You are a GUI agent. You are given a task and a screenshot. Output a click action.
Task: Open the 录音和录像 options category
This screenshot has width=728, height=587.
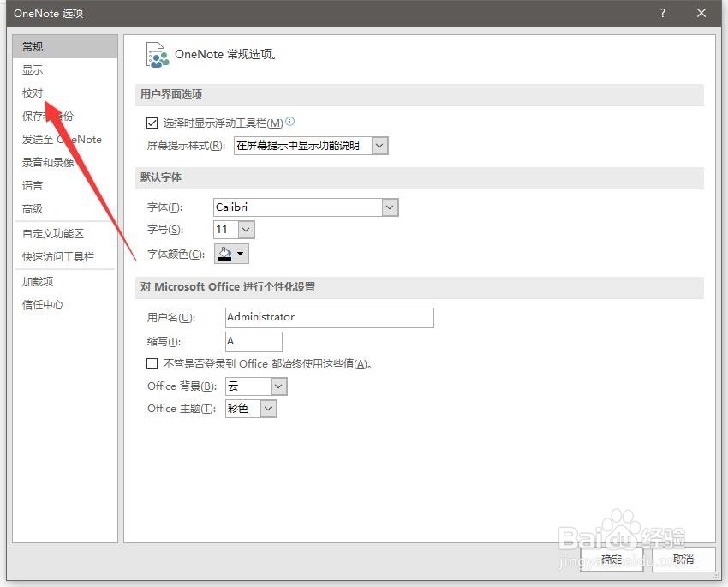click(65, 162)
